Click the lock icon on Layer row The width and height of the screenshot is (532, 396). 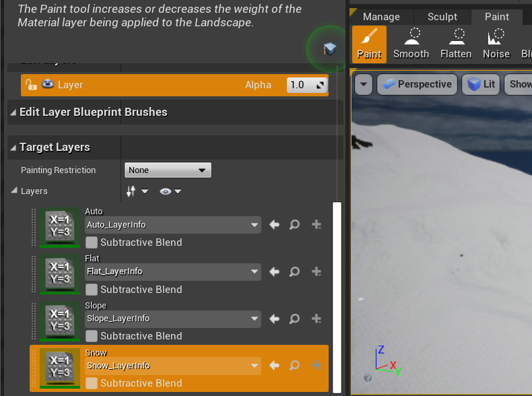coord(31,84)
